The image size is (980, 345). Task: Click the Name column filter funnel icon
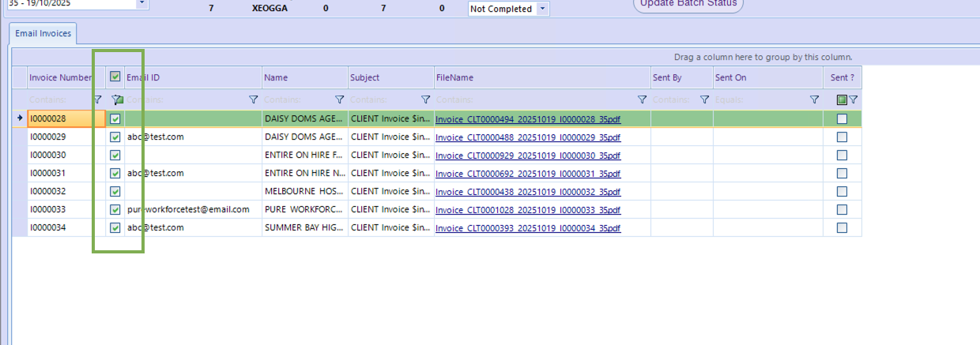340,100
